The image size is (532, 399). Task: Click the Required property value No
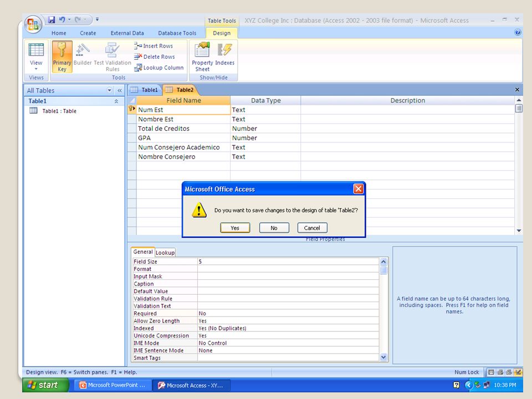coord(288,314)
